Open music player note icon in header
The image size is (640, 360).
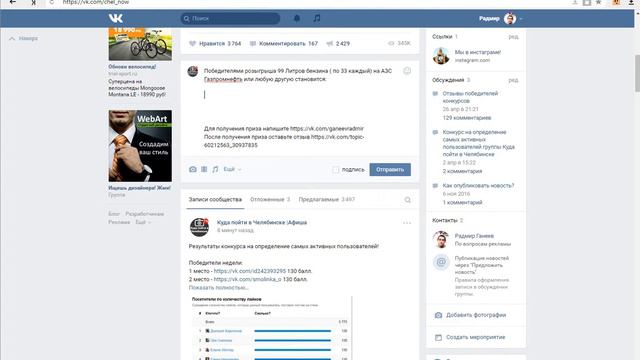pos(317,18)
